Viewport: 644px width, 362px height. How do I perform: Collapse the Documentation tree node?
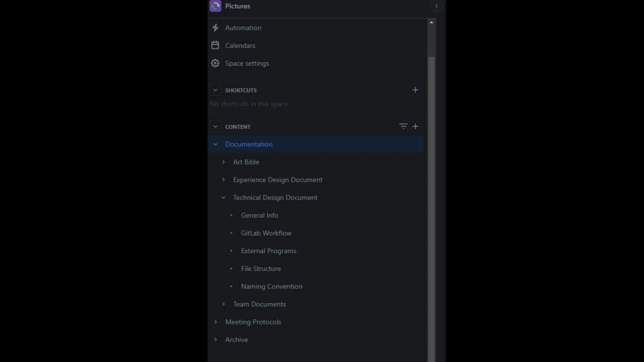215,144
